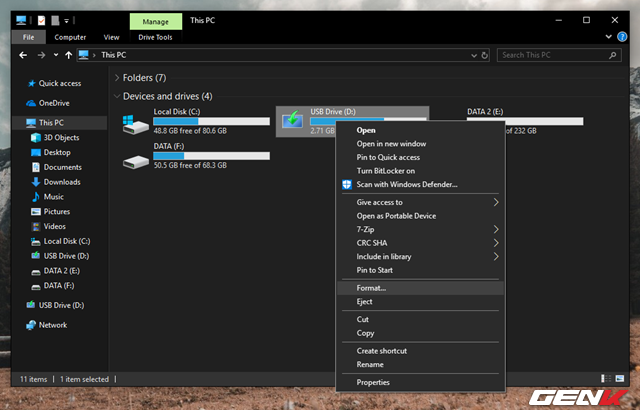Expand the Folders (7) group
Image resolution: width=640 pixels, height=410 pixels.
[x=117, y=78]
